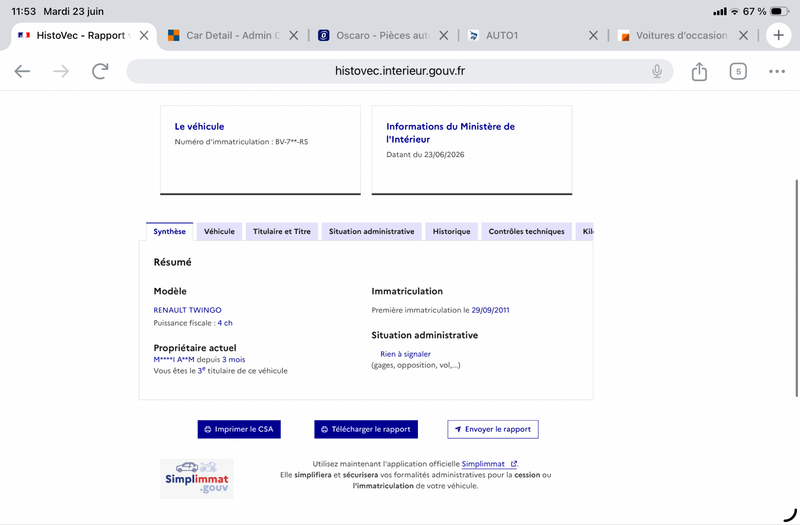This screenshot has width=800, height=525.
Task: Tap the cellular signal bars icon
Action: [x=720, y=11]
